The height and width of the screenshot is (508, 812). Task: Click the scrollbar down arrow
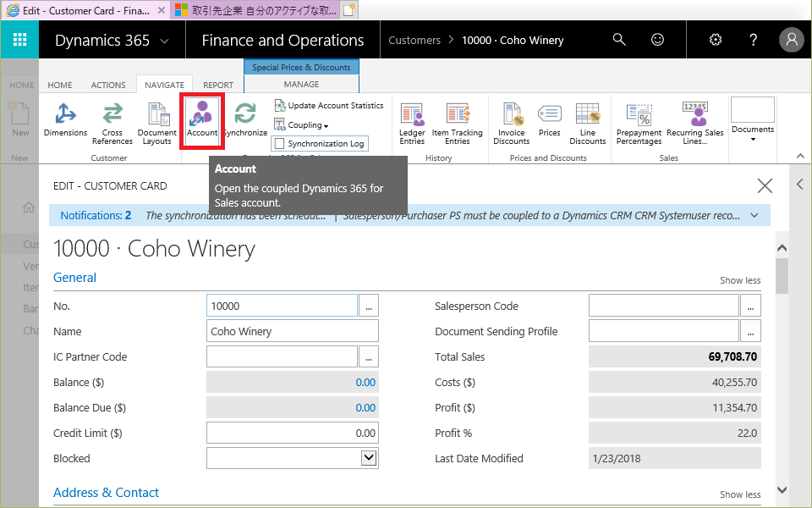click(782, 490)
